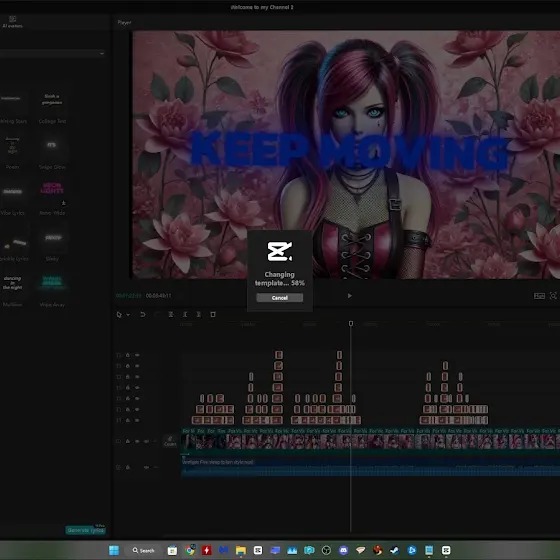The width and height of the screenshot is (560, 560).
Task: Click the current timecode display
Action: 129,296
